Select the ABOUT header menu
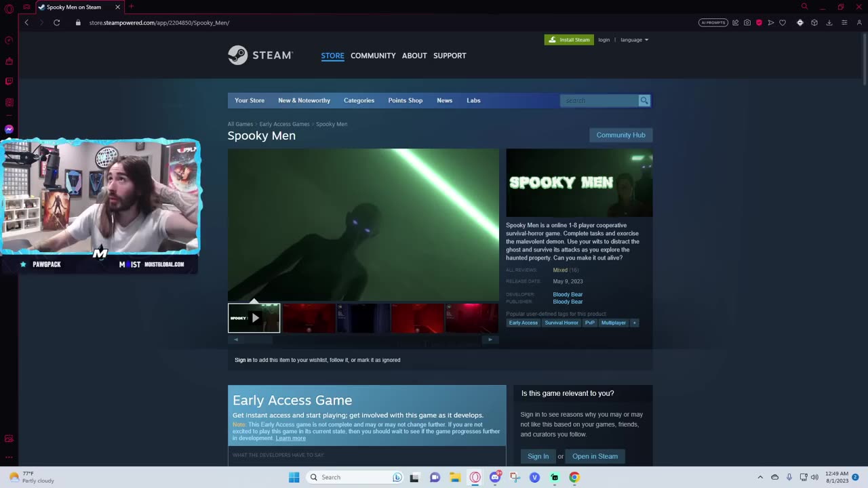The width and height of the screenshot is (868, 488). [414, 56]
